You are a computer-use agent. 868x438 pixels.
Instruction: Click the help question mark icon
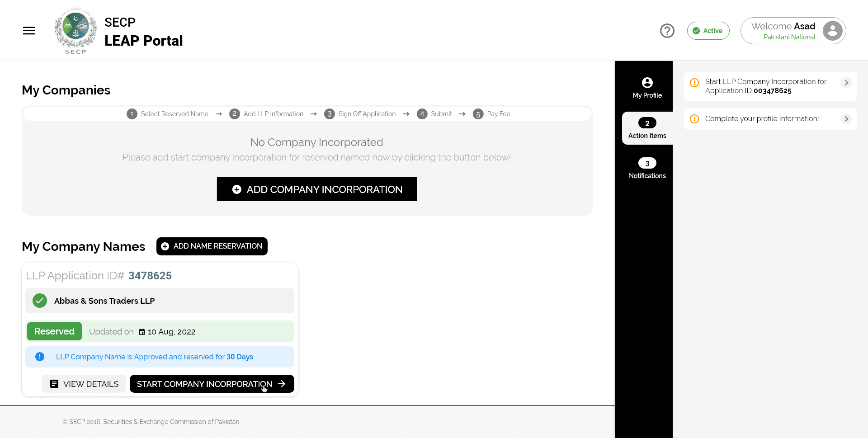coord(667,30)
